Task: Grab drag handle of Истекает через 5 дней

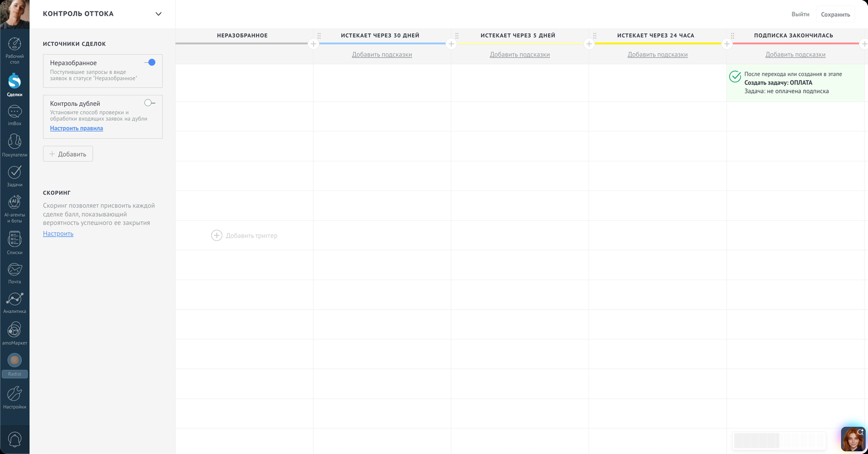Action: point(457,36)
